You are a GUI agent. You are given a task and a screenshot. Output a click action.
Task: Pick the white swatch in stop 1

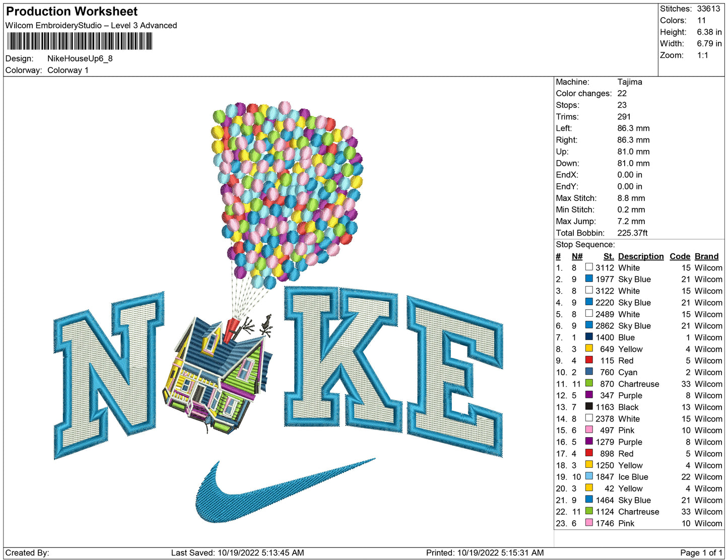(589, 267)
